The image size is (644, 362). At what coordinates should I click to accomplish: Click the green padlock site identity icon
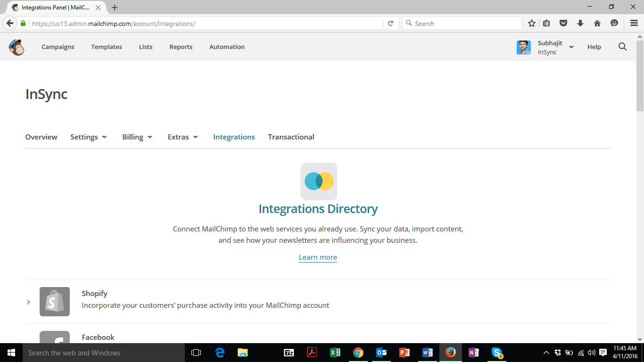coord(23,23)
